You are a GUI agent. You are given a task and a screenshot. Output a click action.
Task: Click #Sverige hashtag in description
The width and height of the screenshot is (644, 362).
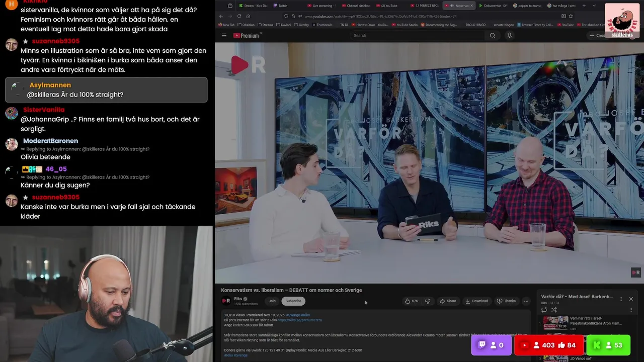(292, 315)
